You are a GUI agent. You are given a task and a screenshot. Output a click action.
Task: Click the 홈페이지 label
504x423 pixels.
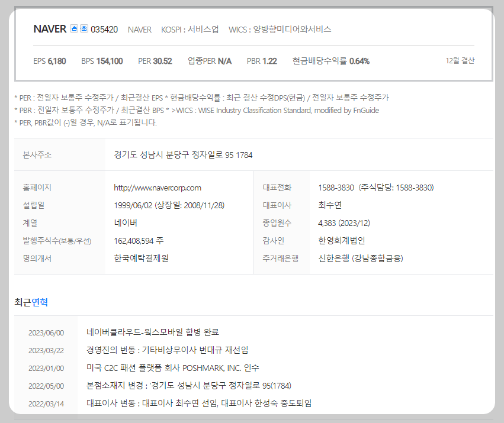[x=37, y=188]
